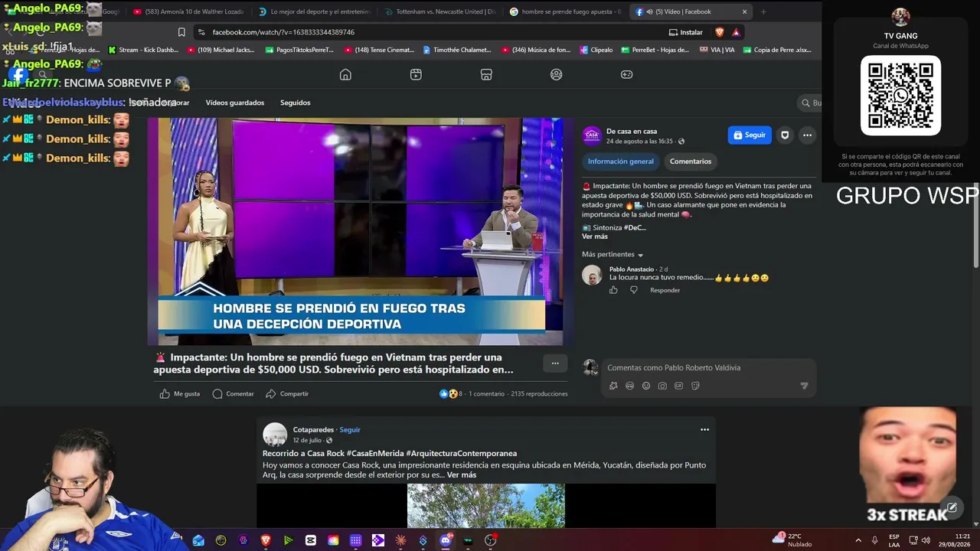Open Discord from the taskbar

point(446,540)
